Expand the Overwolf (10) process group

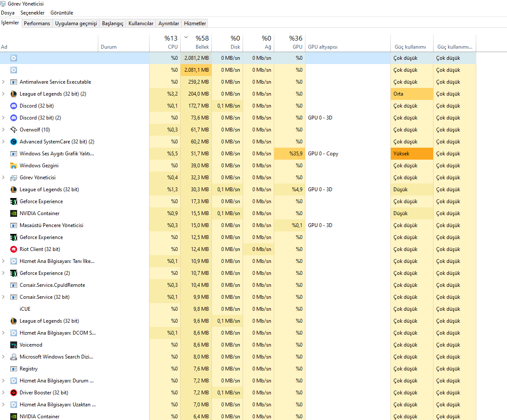pos(3,130)
